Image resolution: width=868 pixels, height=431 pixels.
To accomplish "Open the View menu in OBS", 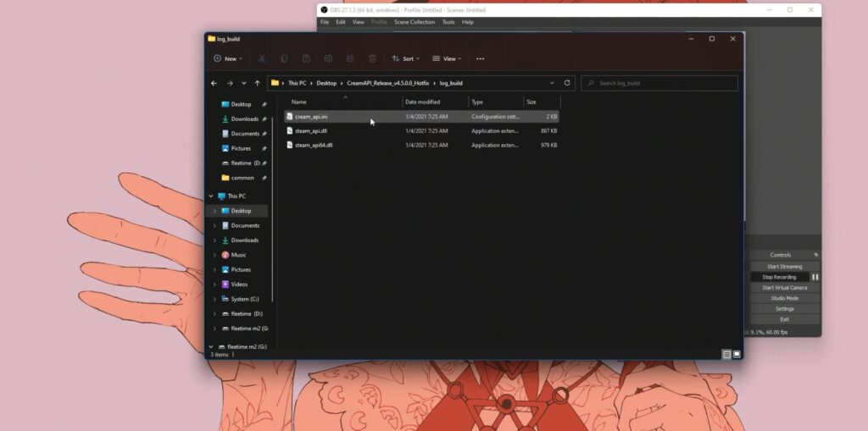I will point(359,22).
